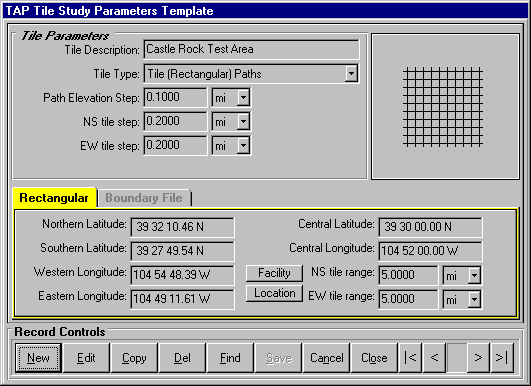The height and width of the screenshot is (386, 531).
Task: Open EW tile step unit dropdown
Action: [x=243, y=146]
